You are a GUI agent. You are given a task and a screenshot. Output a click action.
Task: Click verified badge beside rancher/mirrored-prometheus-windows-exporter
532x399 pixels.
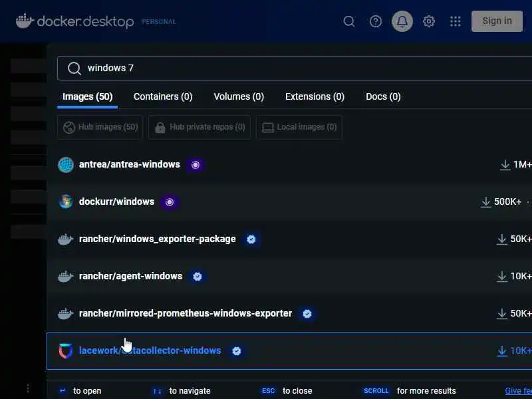click(307, 314)
